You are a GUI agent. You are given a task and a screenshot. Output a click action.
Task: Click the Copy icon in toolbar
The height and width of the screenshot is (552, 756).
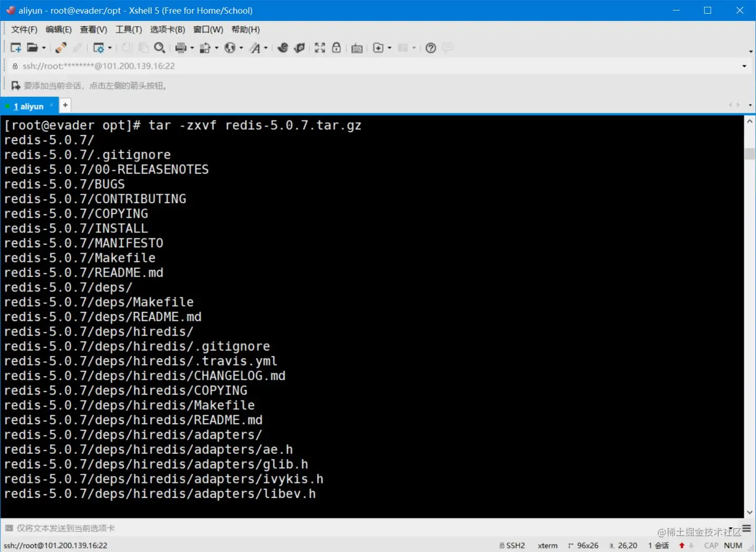(x=127, y=48)
